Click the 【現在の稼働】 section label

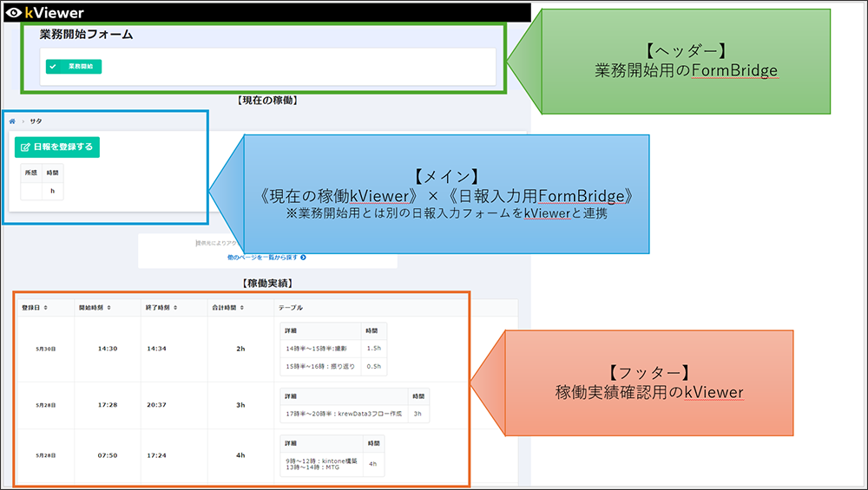click(x=268, y=100)
